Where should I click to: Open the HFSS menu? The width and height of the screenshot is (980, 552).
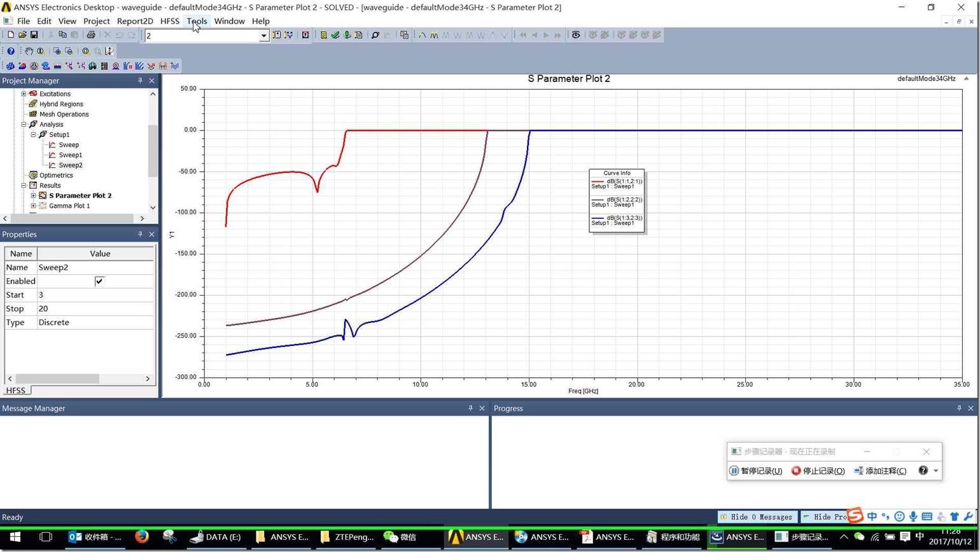169,21
